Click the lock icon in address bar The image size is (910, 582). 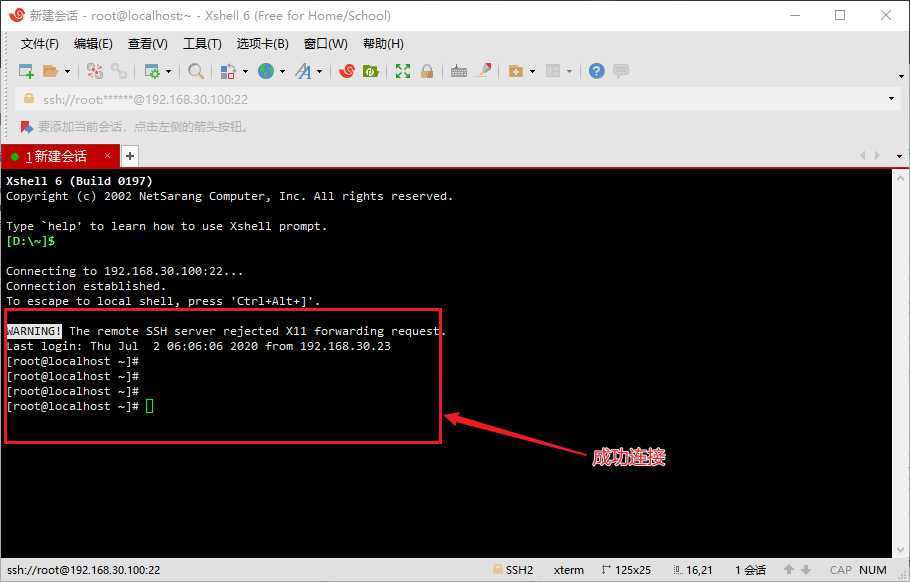28,99
